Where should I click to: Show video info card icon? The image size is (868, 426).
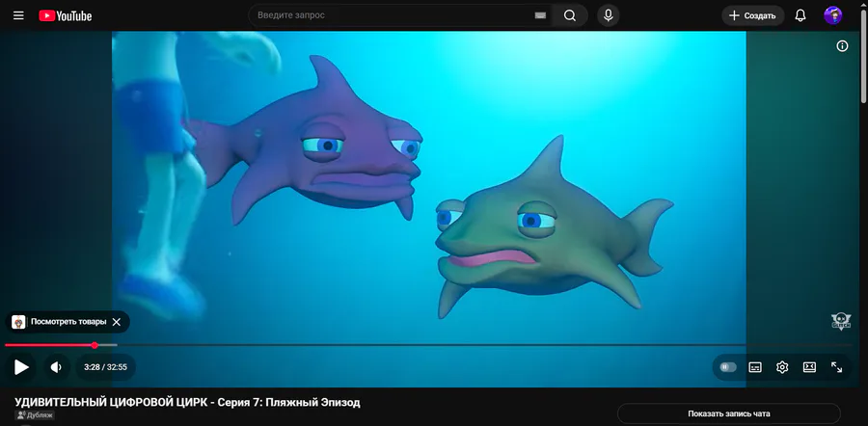[842, 46]
